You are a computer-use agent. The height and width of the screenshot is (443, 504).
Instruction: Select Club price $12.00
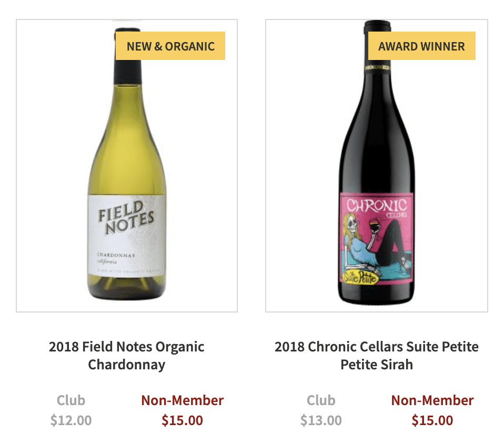pos(71,420)
